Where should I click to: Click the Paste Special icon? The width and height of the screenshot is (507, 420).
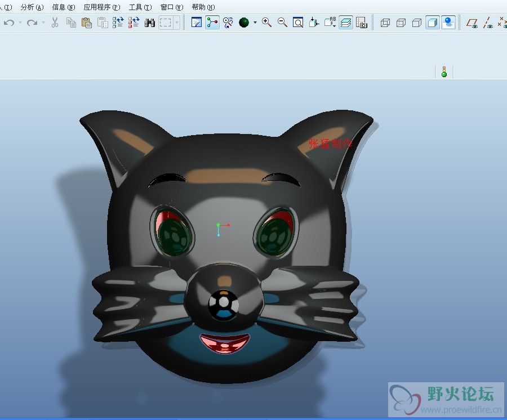pos(103,23)
